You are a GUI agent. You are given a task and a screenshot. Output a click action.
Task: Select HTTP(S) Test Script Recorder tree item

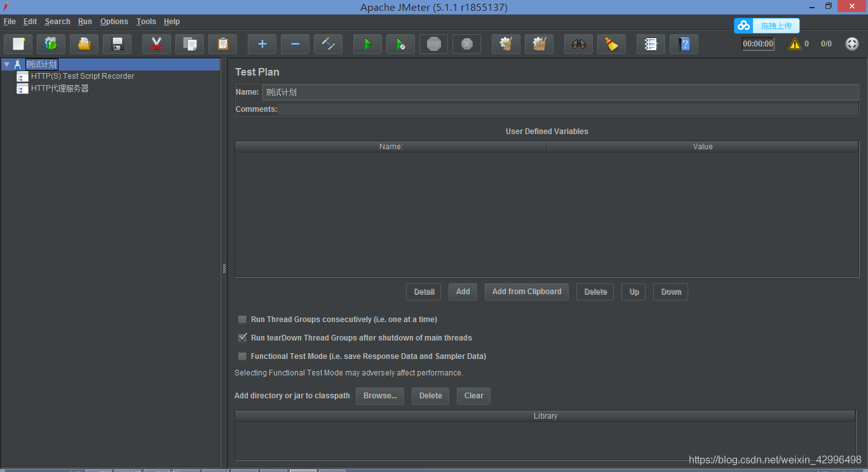(83, 76)
